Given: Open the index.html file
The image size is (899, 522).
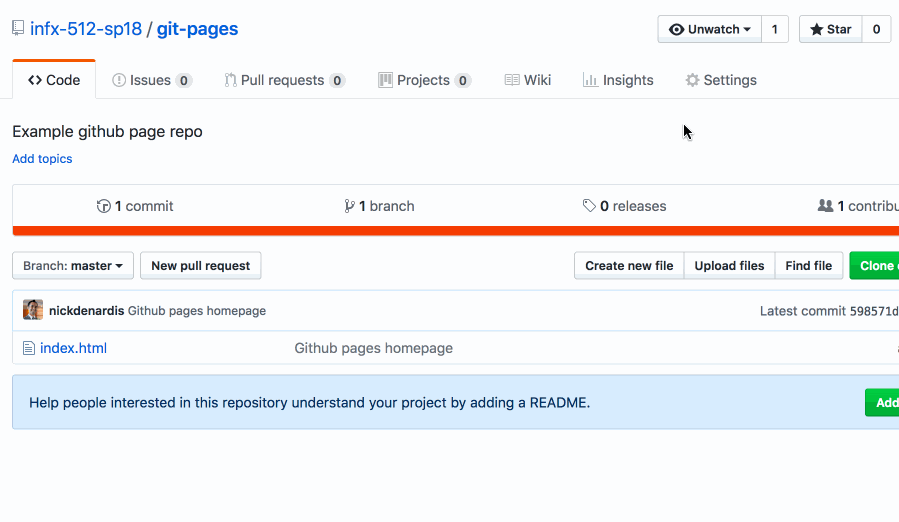Looking at the screenshot, I should [x=73, y=348].
